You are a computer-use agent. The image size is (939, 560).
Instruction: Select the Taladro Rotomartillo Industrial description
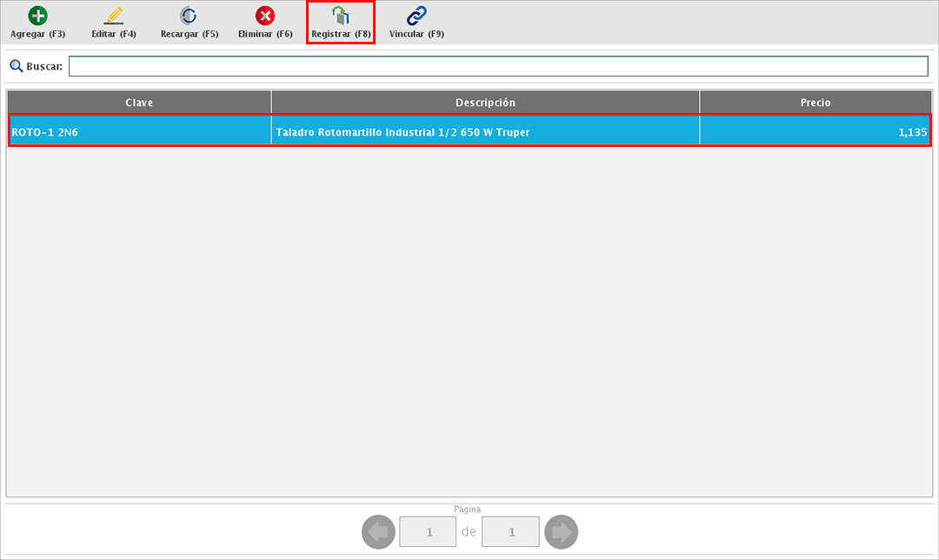[x=402, y=132]
